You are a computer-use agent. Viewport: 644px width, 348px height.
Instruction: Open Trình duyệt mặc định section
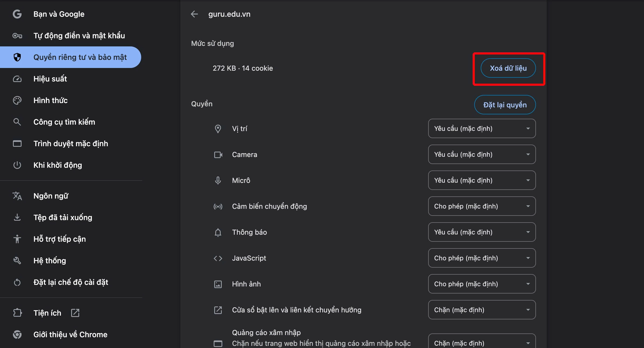click(71, 144)
